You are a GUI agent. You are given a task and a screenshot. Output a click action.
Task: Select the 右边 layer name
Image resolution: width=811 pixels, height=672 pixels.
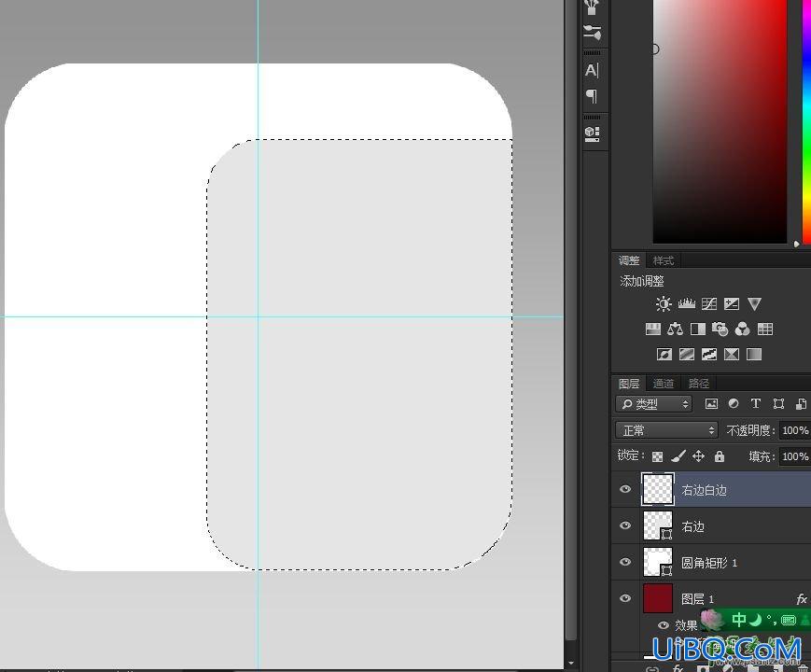[693, 526]
